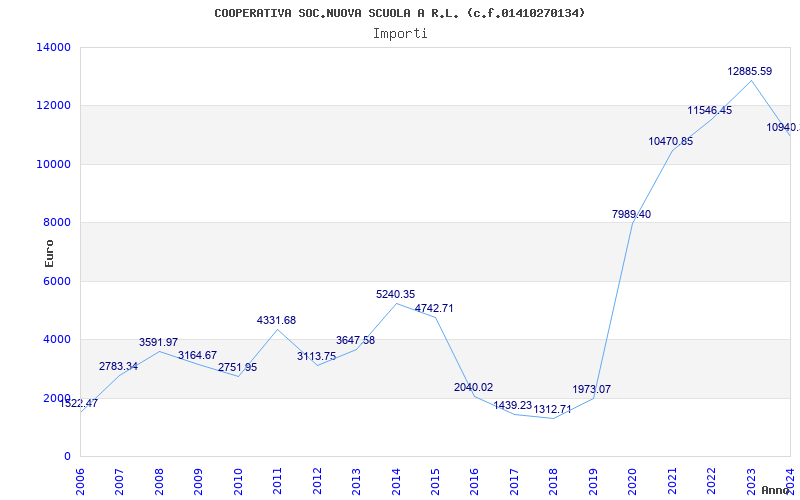
Task: Click the 2010 year label
Action: [238, 481]
